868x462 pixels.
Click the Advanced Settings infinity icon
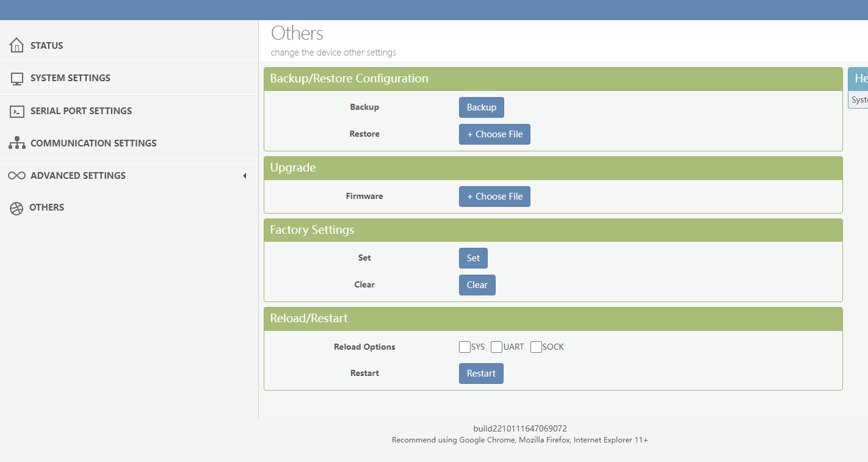[x=16, y=176]
